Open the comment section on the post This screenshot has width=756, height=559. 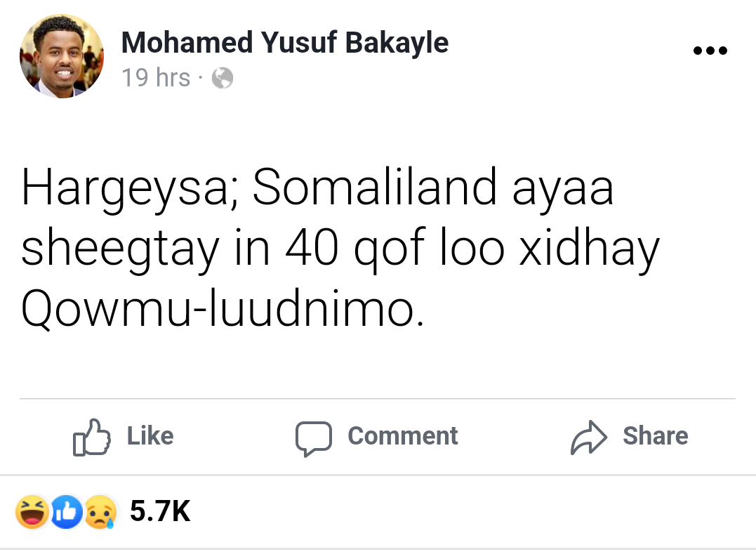point(377,437)
